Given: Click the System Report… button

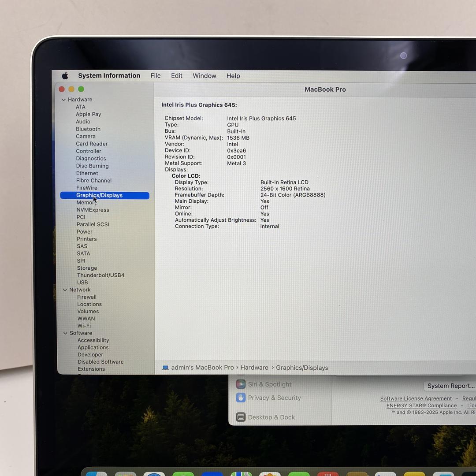Looking at the screenshot, I should (x=450, y=386).
